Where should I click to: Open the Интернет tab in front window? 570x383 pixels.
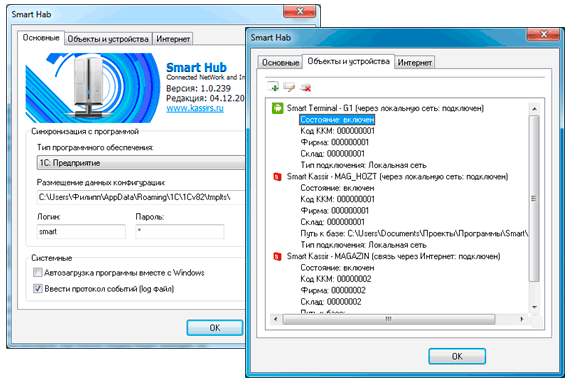click(x=414, y=63)
